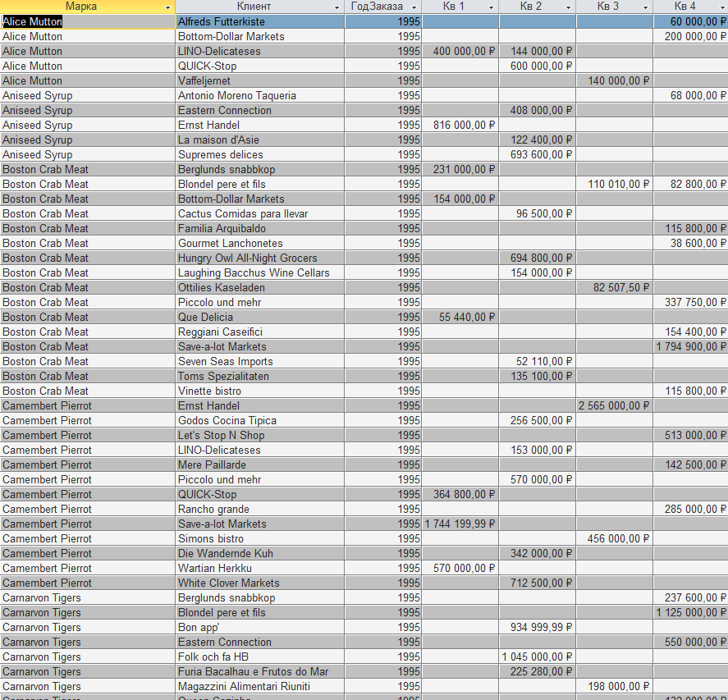Select the Ernst Handel cell under Aniseed Syrup

[260, 125]
